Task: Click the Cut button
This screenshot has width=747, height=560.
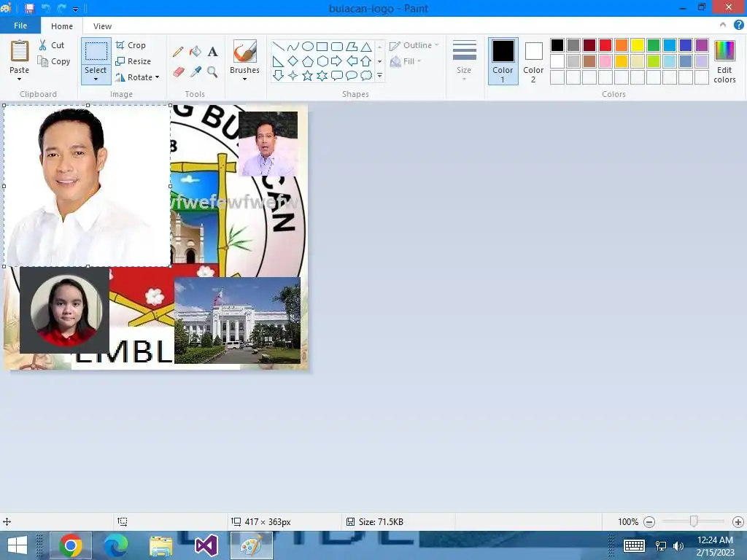Action: point(52,45)
